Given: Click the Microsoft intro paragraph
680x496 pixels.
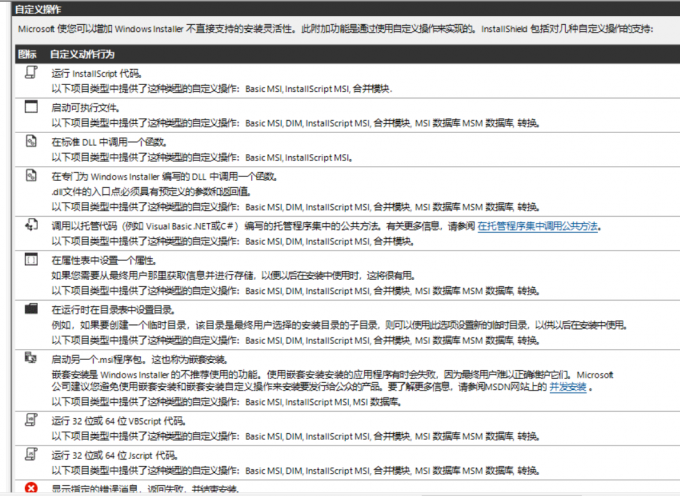Looking at the screenshot, I should pos(335,29).
